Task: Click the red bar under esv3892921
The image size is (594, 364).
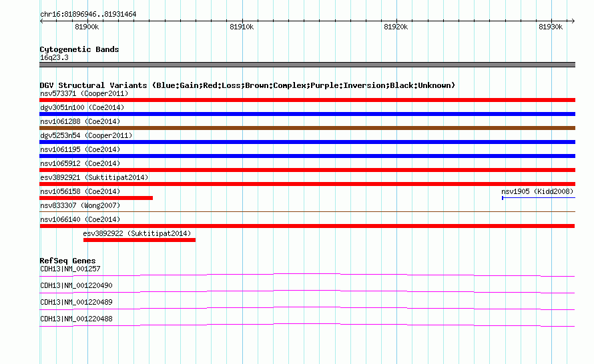Action: click(307, 184)
